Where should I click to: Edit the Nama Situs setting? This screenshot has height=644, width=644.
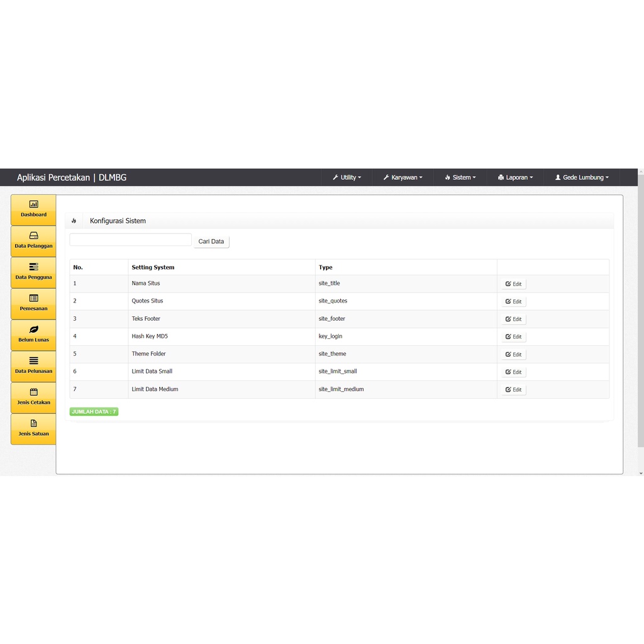pos(513,284)
